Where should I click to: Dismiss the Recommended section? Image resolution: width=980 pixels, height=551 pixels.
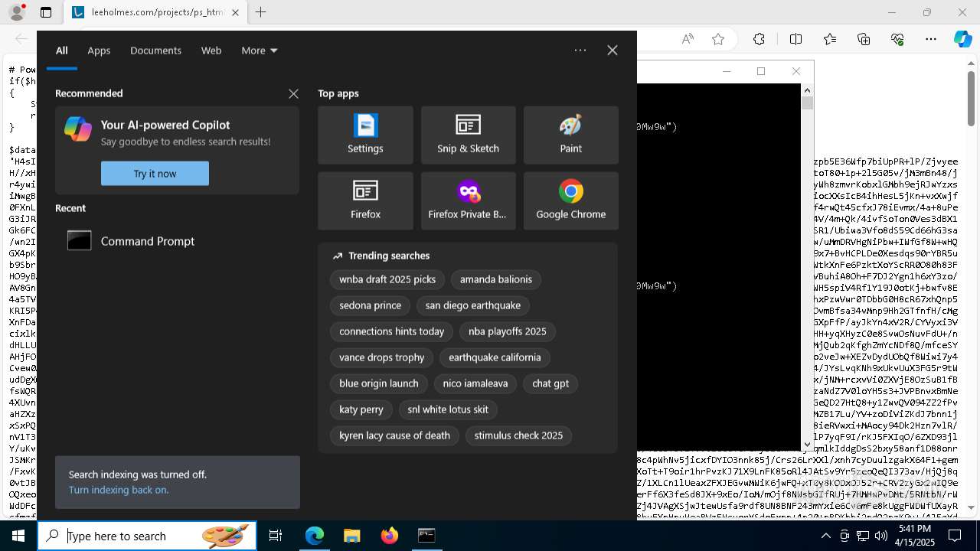pyautogui.click(x=293, y=93)
